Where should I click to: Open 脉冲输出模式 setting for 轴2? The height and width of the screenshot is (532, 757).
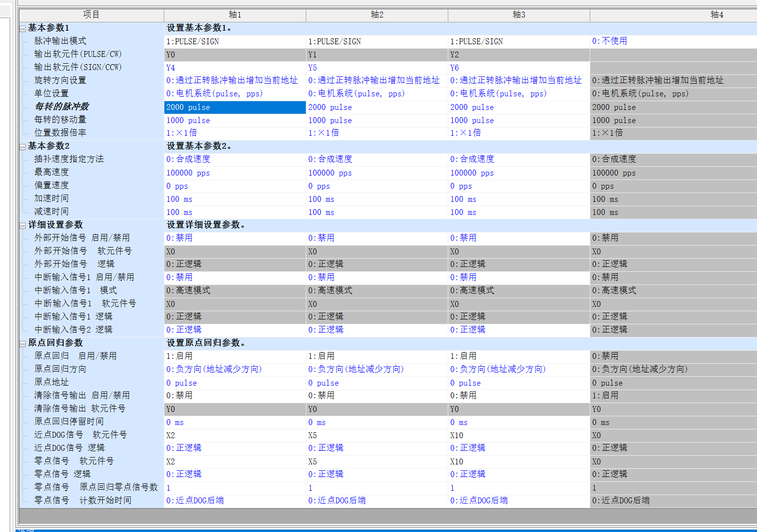coord(376,41)
